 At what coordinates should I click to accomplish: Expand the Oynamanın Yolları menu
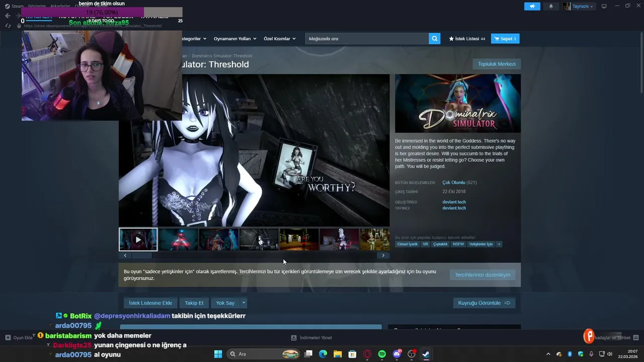point(235,39)
